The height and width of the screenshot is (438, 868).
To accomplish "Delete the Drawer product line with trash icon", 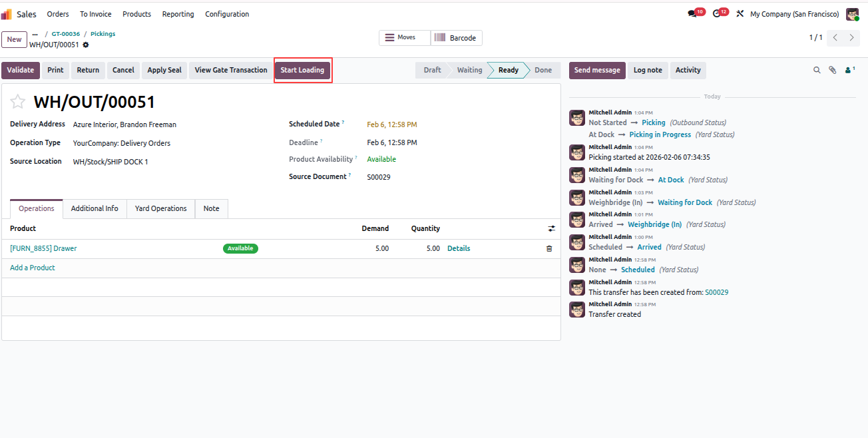I will click(549, 248).
